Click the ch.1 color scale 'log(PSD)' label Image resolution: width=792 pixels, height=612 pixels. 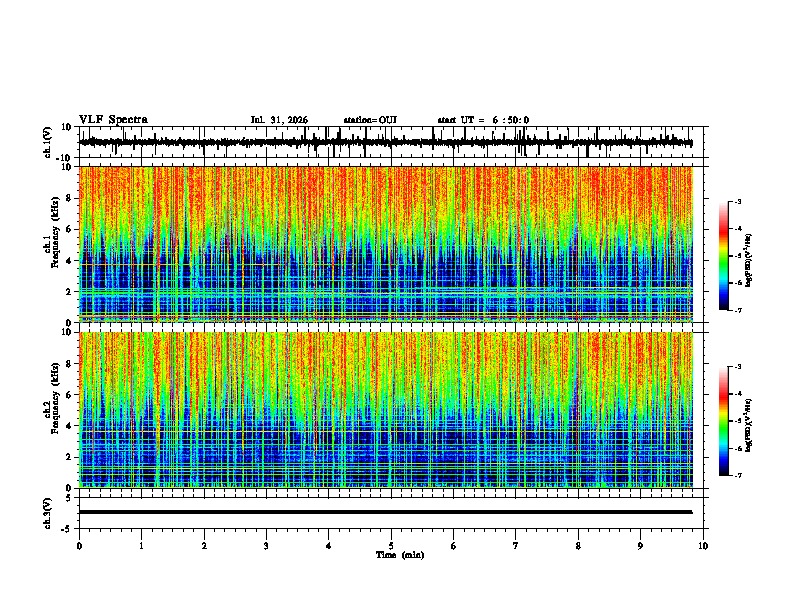click(749, 260)
